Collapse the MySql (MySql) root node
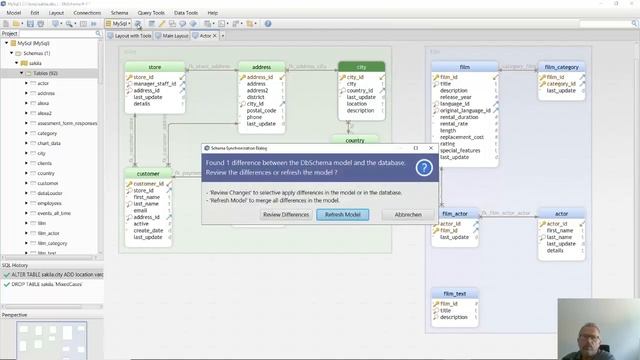This screenshot has height=360, width=640. pos(7,43)
